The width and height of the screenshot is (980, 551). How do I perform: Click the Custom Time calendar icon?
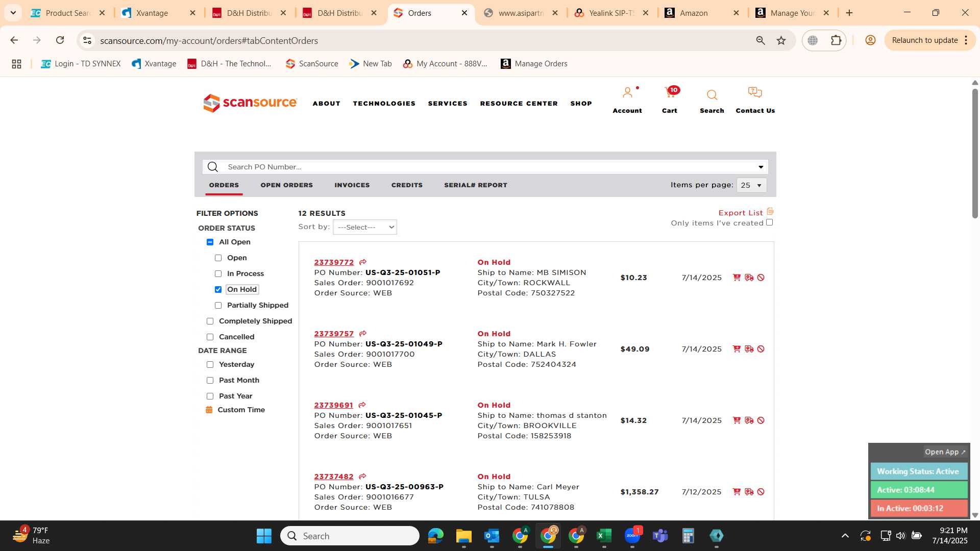(209, 410)
